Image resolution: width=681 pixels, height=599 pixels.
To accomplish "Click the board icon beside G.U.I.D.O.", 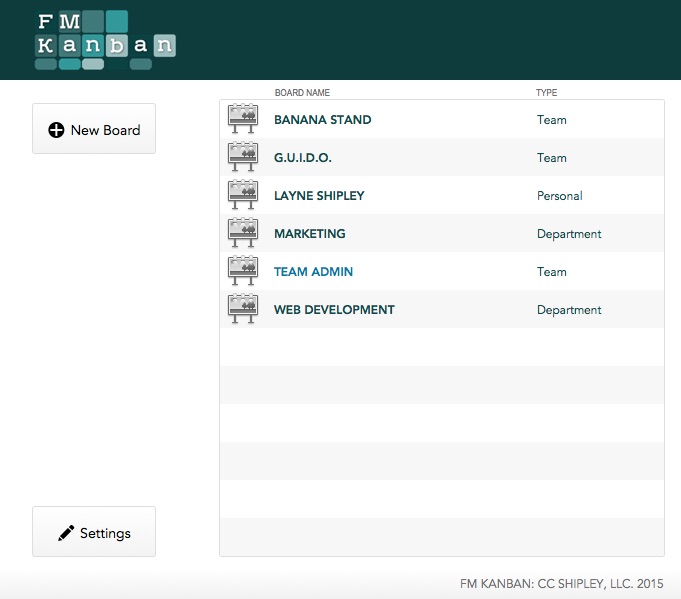I will coord(243,157).
